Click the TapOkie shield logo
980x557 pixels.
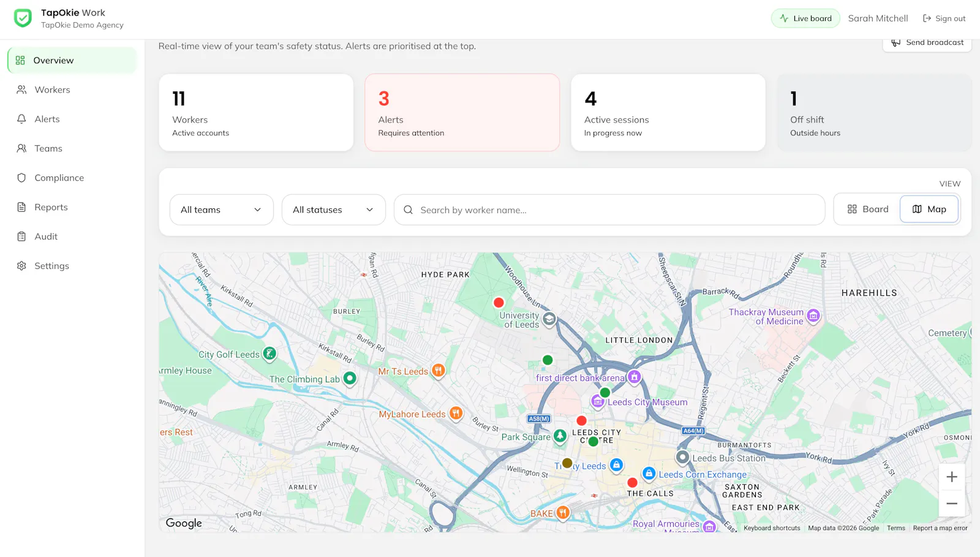pos(23,18)
